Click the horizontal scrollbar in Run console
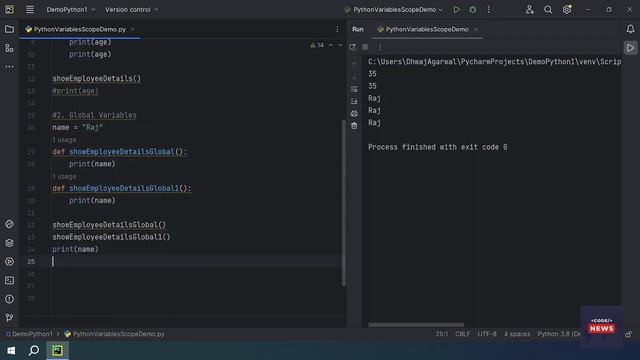This screenshot has width=640, height=360. (416, 325)
